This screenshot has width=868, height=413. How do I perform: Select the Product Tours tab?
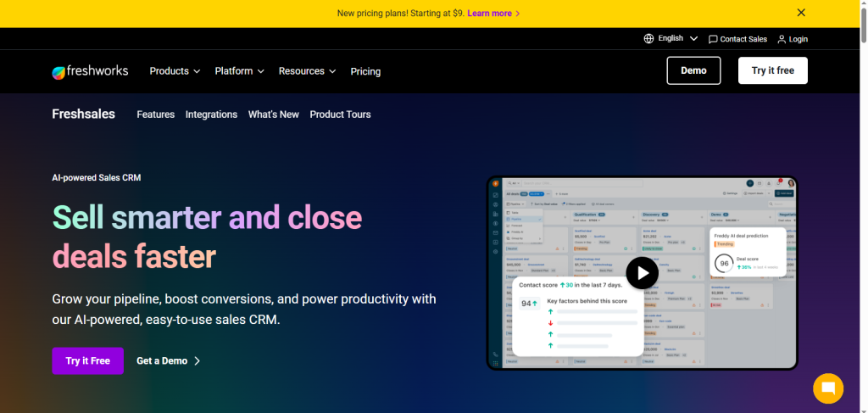(340, 114)
